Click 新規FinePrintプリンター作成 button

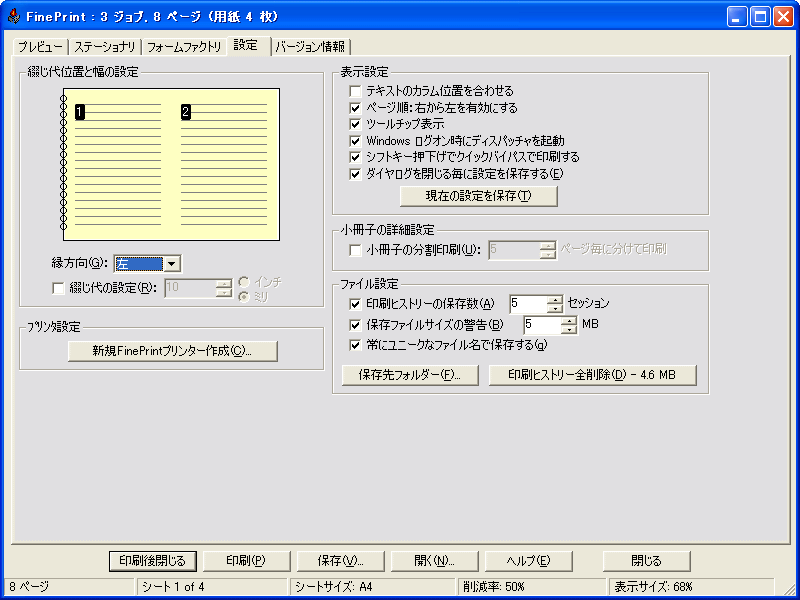(172, 351)
